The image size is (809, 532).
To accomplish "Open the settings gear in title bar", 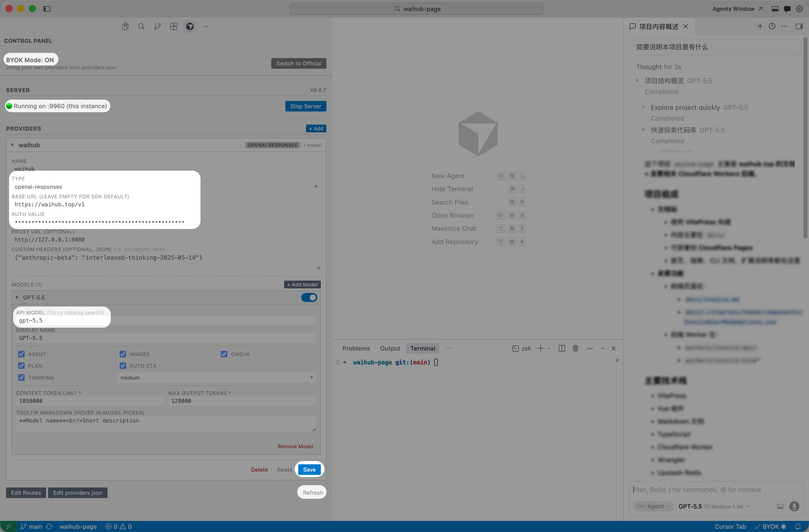I will tap(799, 9).
